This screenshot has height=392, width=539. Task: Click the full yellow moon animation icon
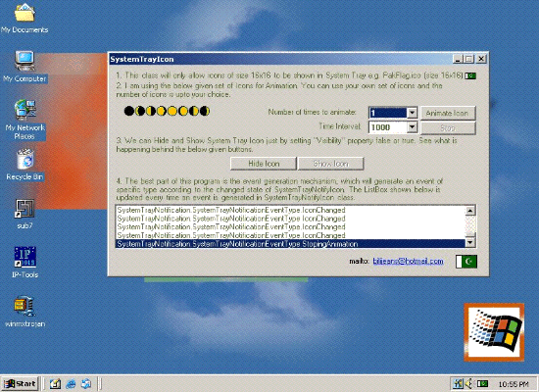(172, 111)
